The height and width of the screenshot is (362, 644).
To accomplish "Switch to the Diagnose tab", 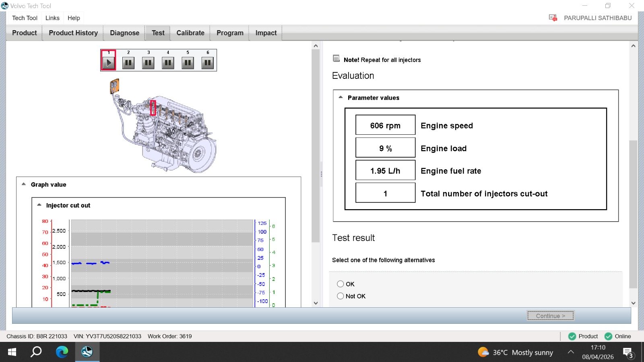I will coord(124,33).
